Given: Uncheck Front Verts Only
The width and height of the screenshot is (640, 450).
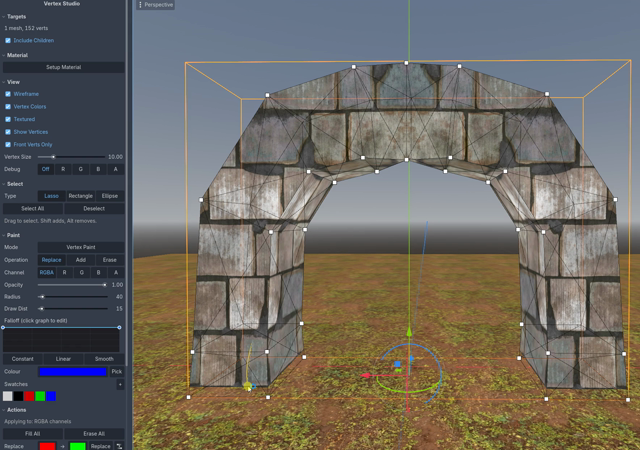Looking at the screenshot, I should click(8, 145).
